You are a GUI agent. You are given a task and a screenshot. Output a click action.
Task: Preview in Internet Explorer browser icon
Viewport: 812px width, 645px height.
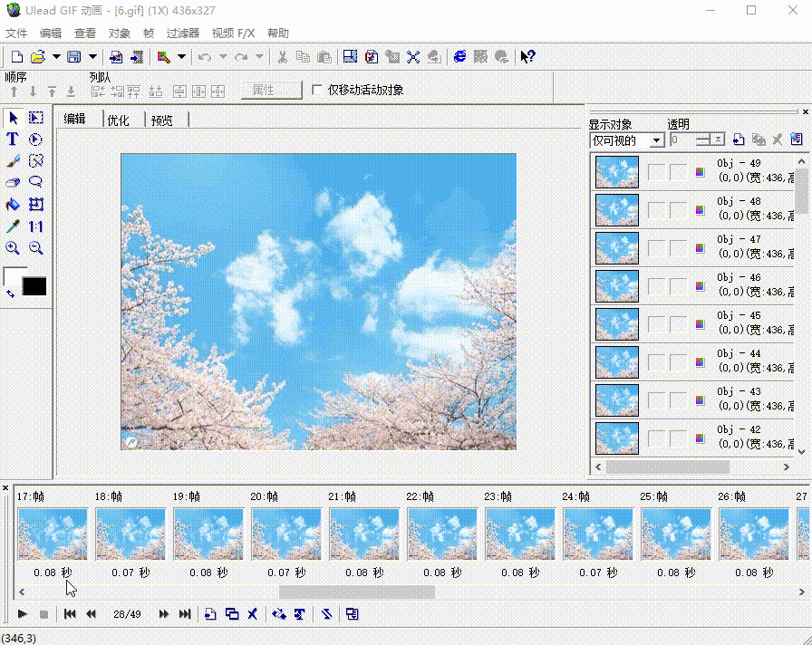tap(459, 56)
